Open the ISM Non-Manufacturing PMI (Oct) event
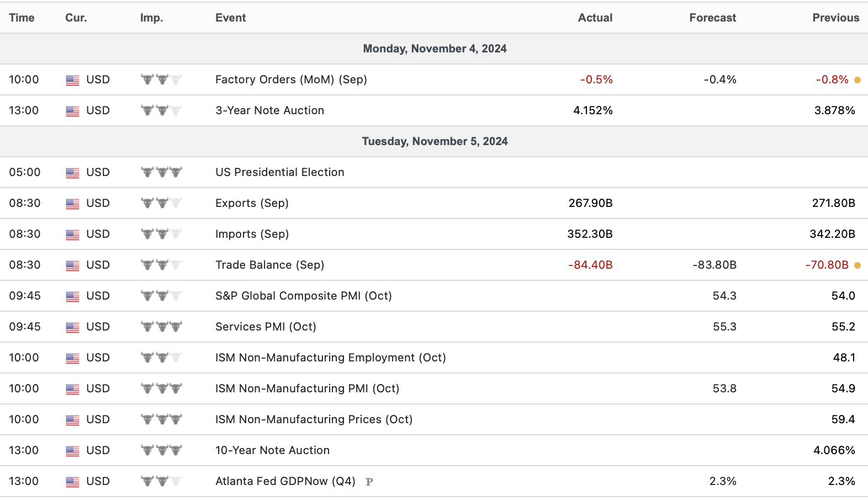 click(307, 388)
